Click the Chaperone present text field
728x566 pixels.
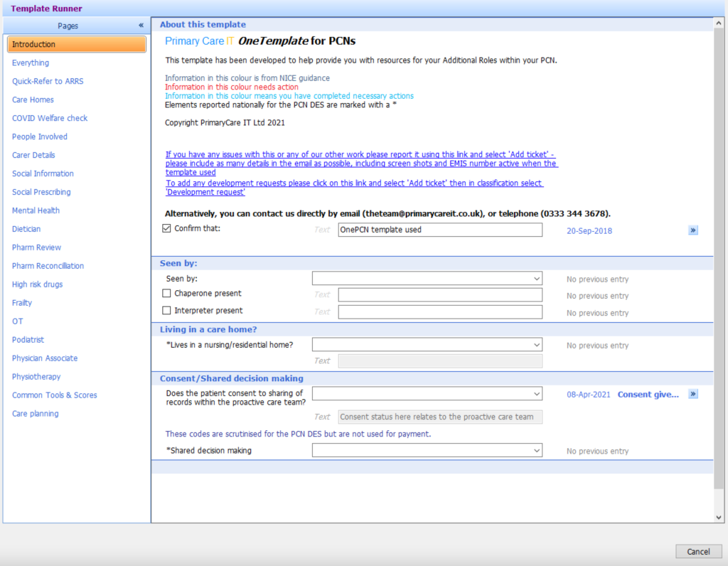440,295
